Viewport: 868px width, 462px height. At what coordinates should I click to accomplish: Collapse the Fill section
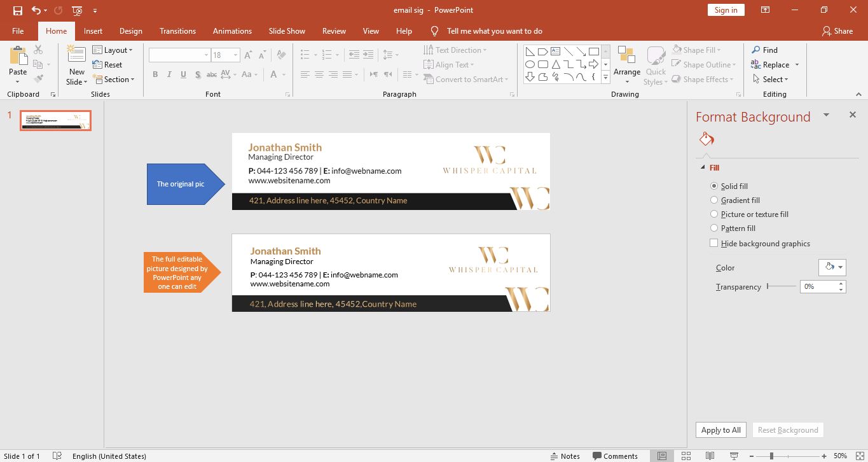pos(703,167)
